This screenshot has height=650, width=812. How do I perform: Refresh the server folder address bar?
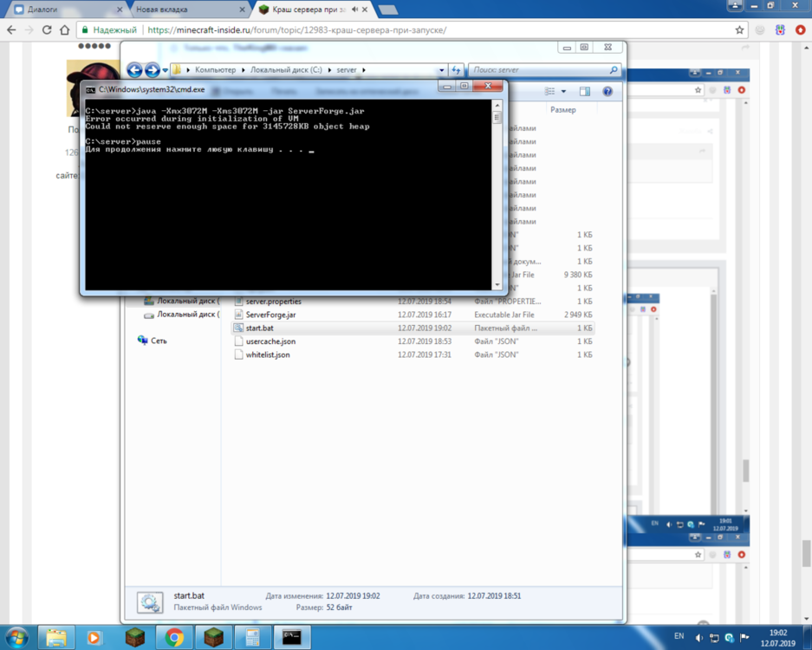[456, 70]
